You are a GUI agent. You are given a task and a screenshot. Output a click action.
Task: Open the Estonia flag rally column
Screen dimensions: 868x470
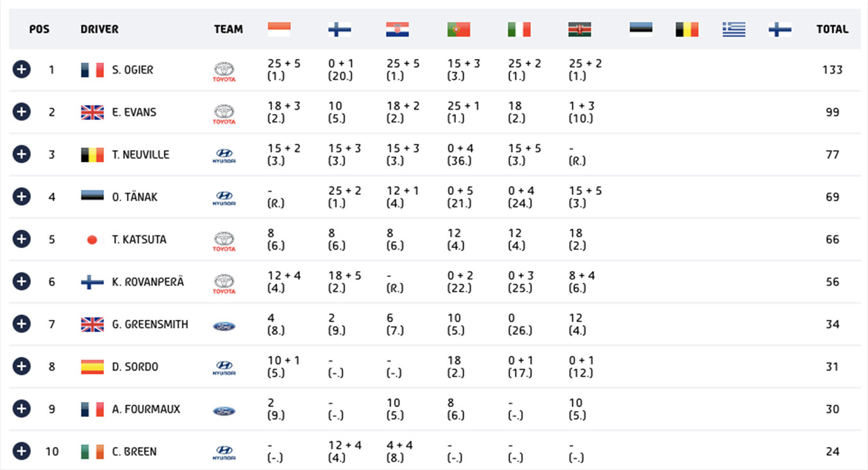point(641,29)
